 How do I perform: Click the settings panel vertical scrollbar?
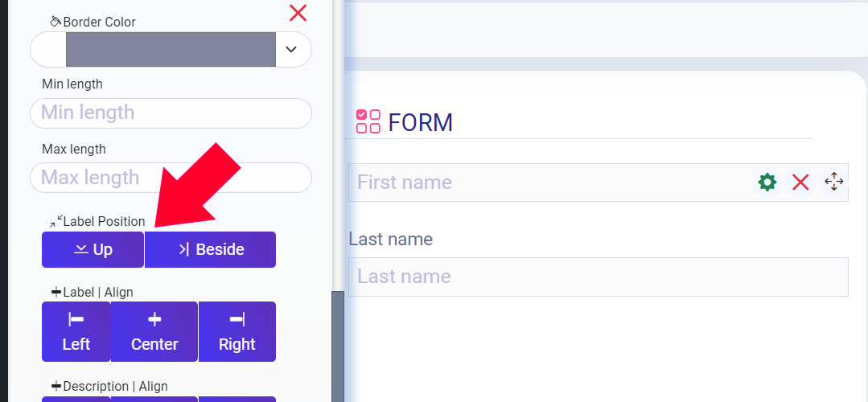pos(338,347)
